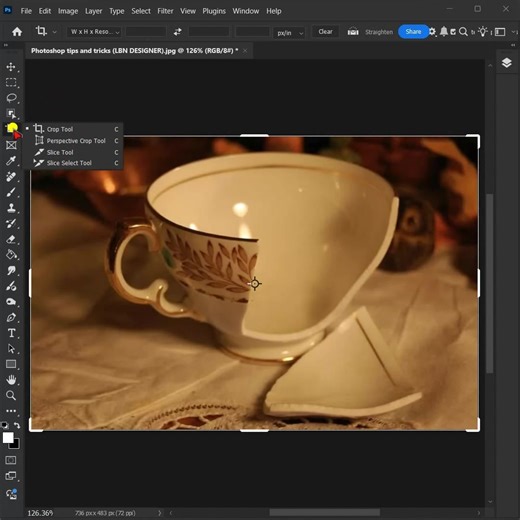Click the crop height input field
Image resolution: width=520 pixels, height=520 pixels.
point(209,32)
